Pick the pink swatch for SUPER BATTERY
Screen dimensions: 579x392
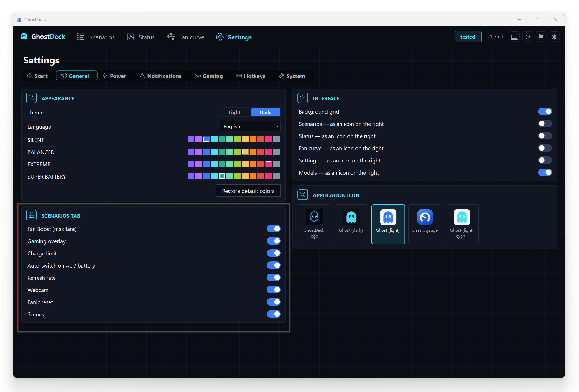[x=269, y=176]
